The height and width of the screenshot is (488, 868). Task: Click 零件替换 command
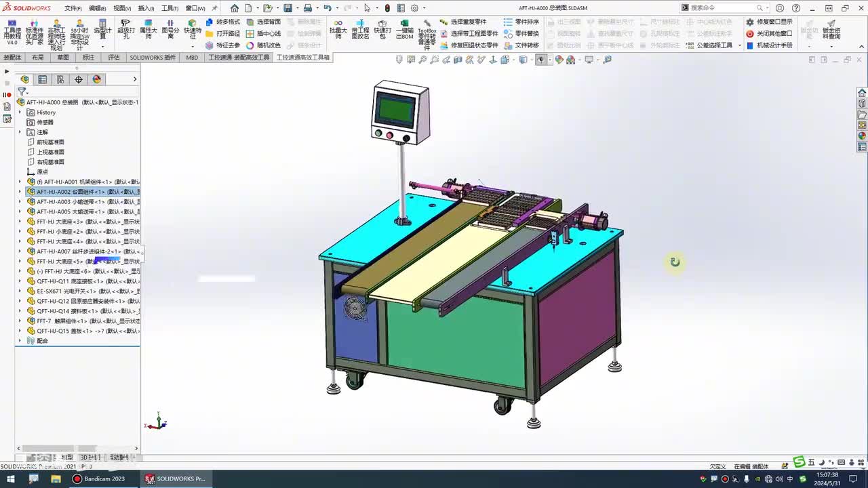pos(521,33)
